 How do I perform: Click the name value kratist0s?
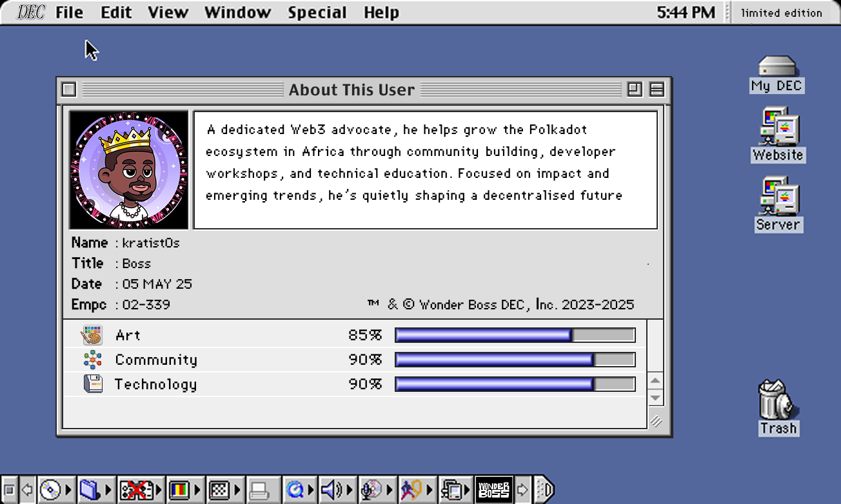pos(151,243)
